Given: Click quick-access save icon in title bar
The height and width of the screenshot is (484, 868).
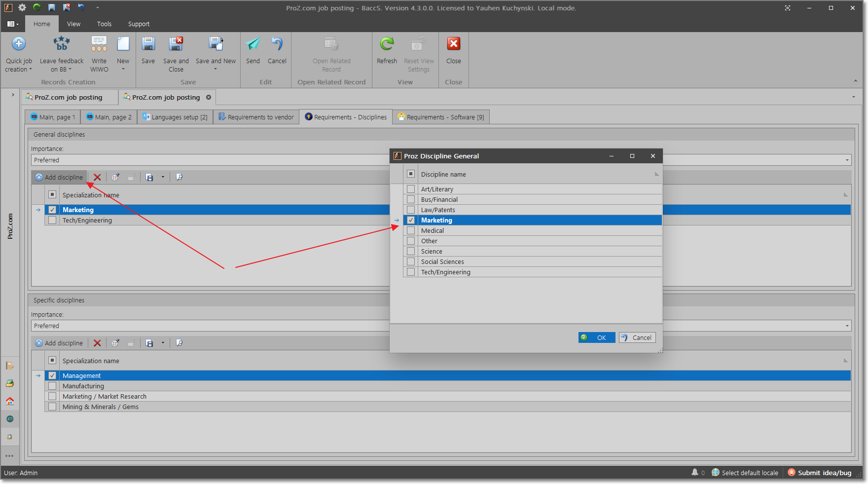Looking at the screenshot, I should (x=52, y=7).
